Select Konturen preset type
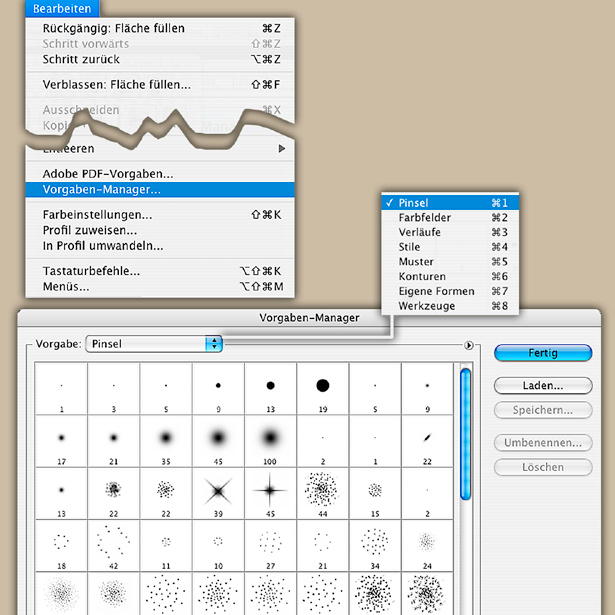The image size is (615, 615). pyautogui.click(x=450, y=277)
